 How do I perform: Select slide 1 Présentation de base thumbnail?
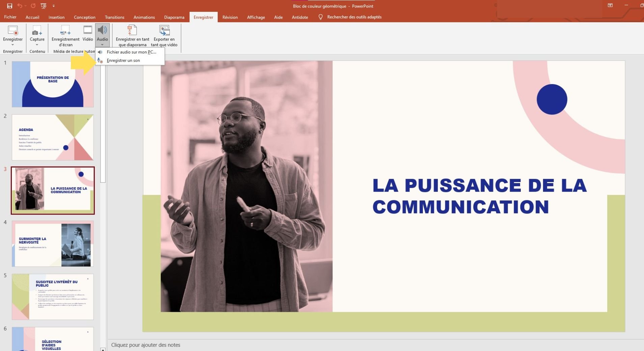point(53,84)
